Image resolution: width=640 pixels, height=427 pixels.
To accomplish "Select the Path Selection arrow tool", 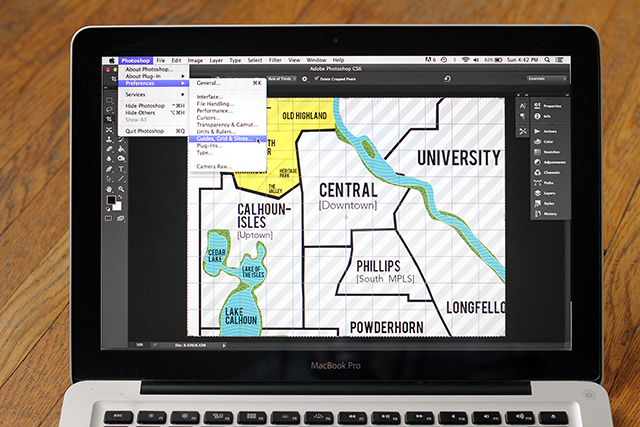I will [109, 179].
